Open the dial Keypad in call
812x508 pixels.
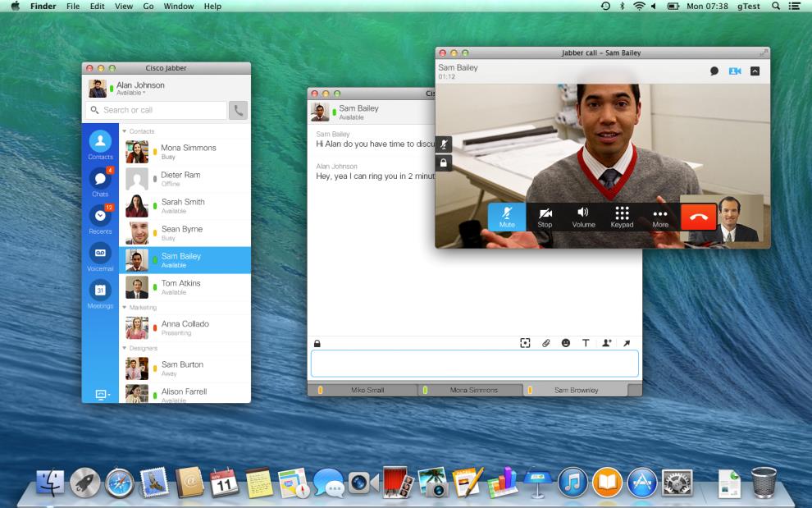pyautogui.click(x=622, y=217)
